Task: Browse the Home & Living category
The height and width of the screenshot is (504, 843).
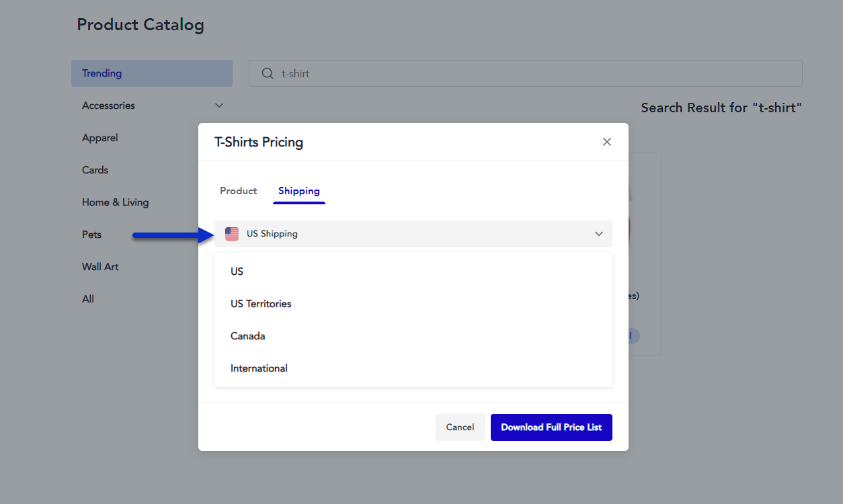Action: (x=115, y=202)
